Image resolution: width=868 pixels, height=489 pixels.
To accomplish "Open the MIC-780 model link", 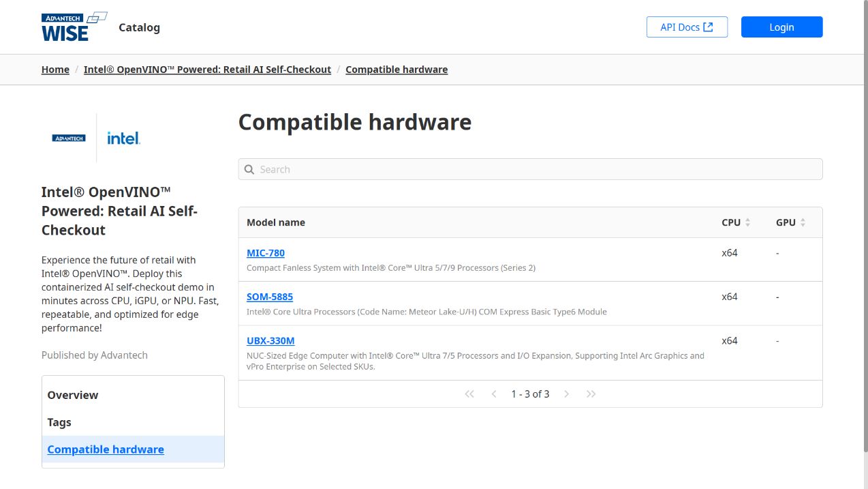I will click(x=266, y=253).
